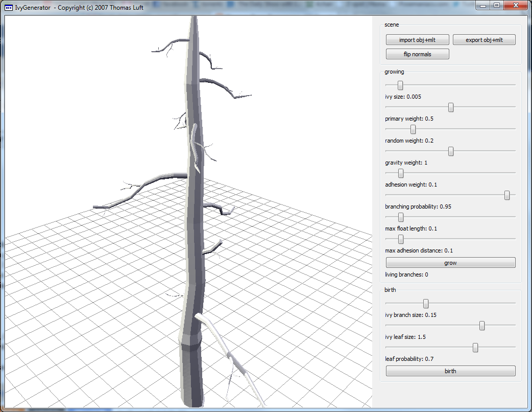
Task: Click the primary weight slider handle
Action: [451, 107]
